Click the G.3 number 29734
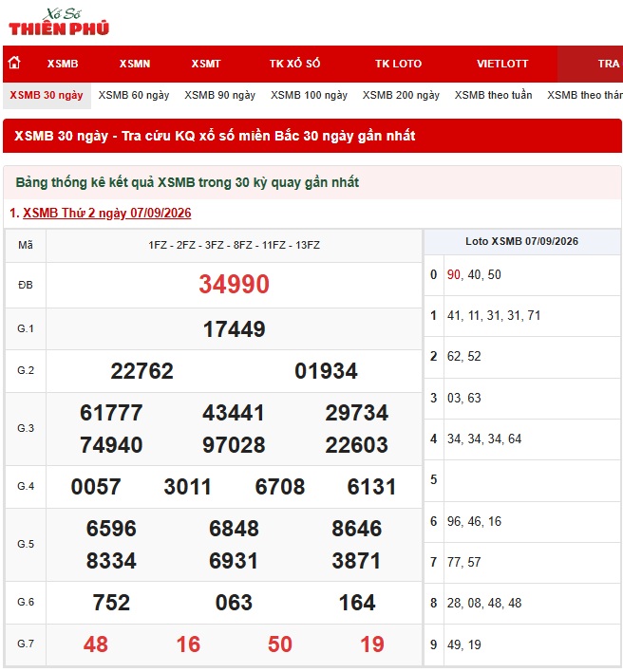Viewport: 623px width, 672px height. [357, 413]
